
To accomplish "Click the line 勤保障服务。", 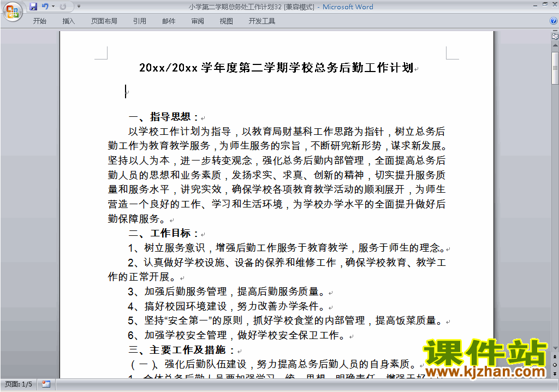I will 136,218.
